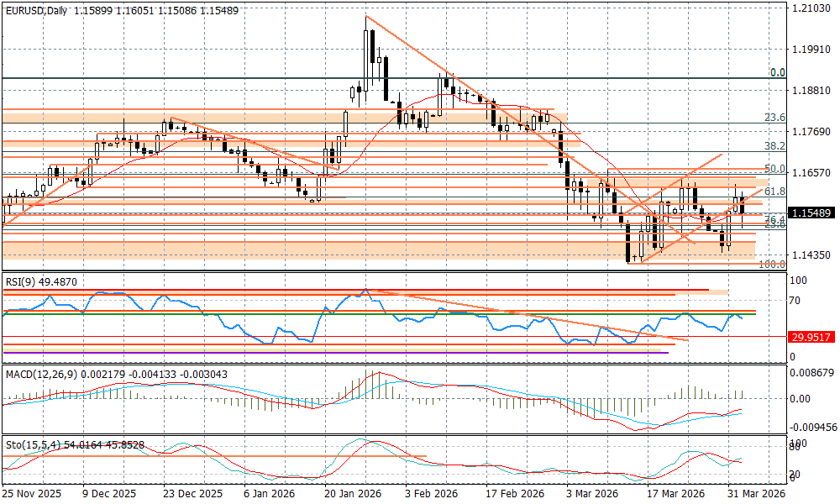The image size is (840, 504).
Task: Select the 0.0 Fibonacci level label
Action: (x=777, y=73)
